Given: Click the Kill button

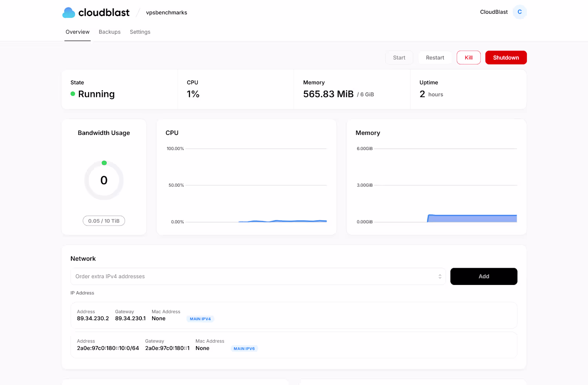Looking at the screenshot, I should point(468,58).
